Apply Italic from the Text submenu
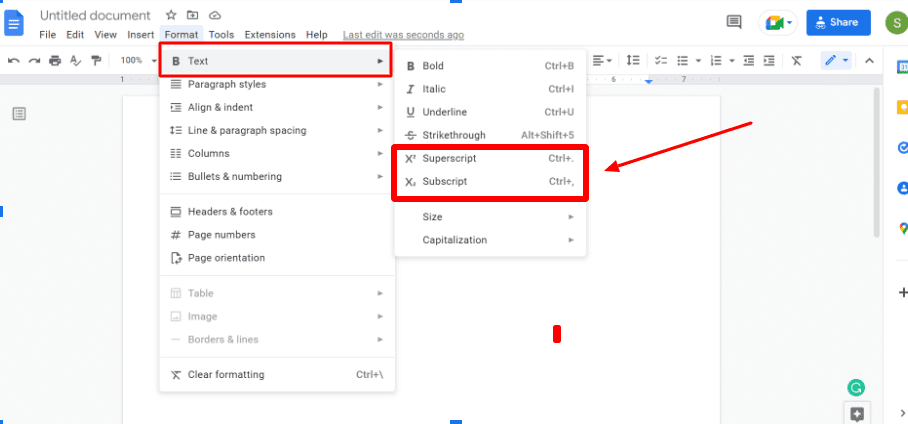 point(490,89)
